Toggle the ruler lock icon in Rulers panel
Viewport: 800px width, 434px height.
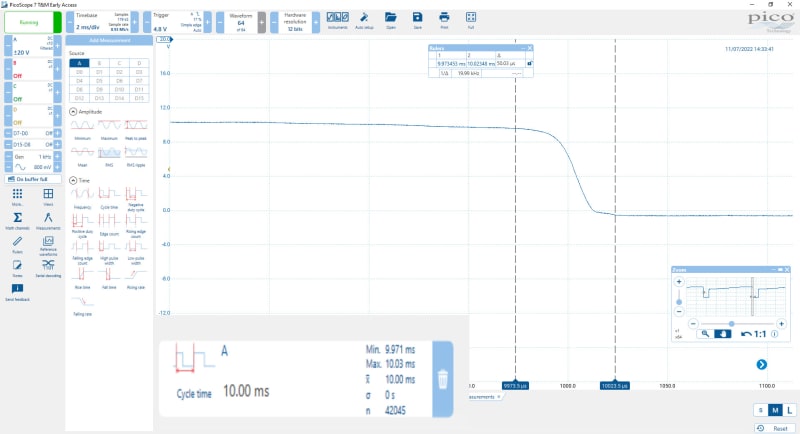point(530,64)
